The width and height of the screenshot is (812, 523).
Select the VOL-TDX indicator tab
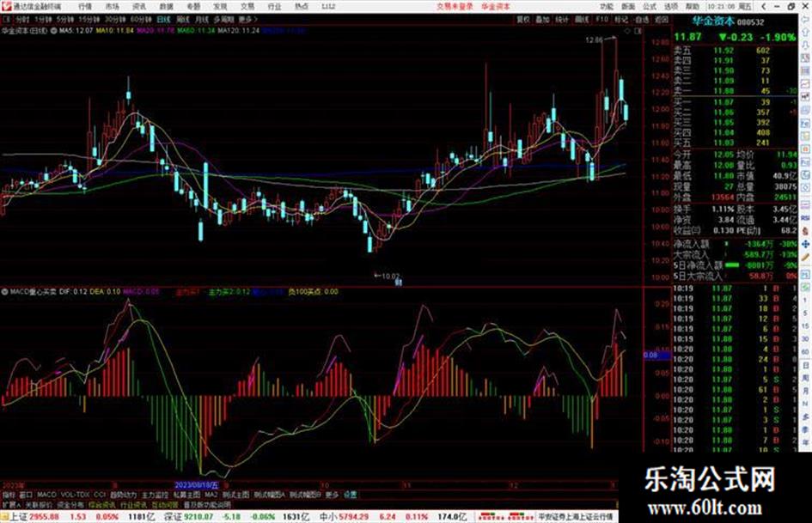click(x=76, y=495)
